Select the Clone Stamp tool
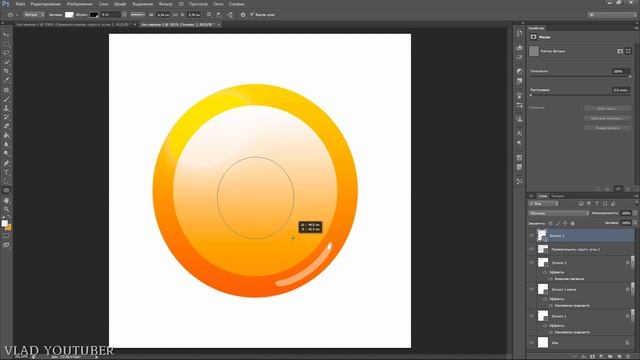 (x=6, y=108)
